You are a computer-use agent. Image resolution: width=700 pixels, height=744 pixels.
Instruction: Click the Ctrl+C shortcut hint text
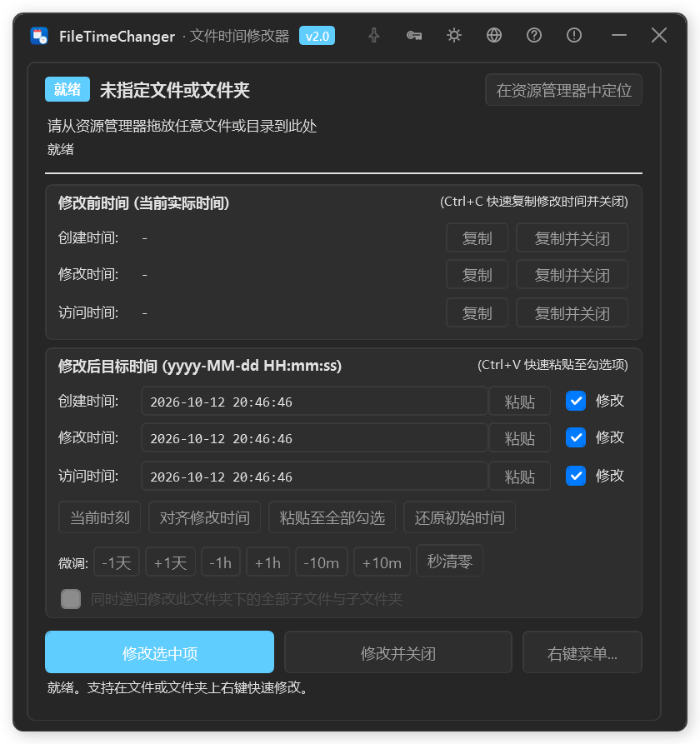pyautogui.click(x=534, y=202)
